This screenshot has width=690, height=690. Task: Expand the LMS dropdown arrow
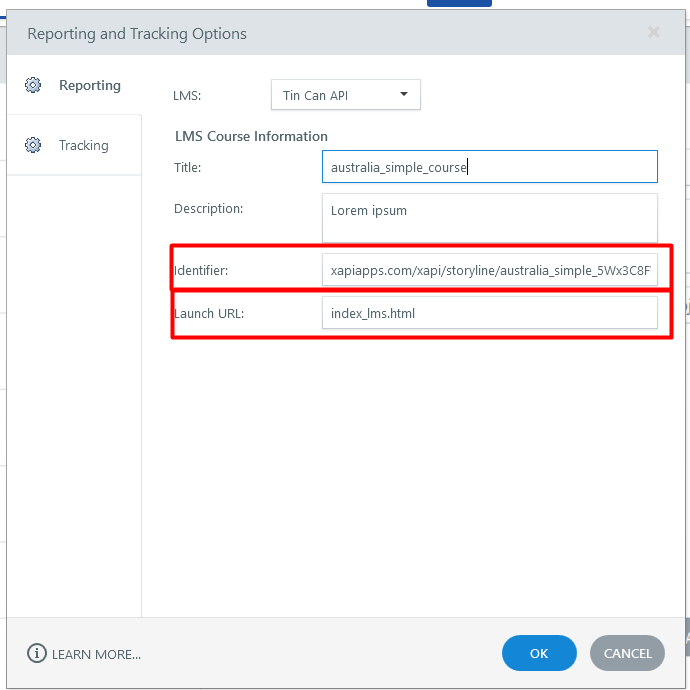coord(404,94)
